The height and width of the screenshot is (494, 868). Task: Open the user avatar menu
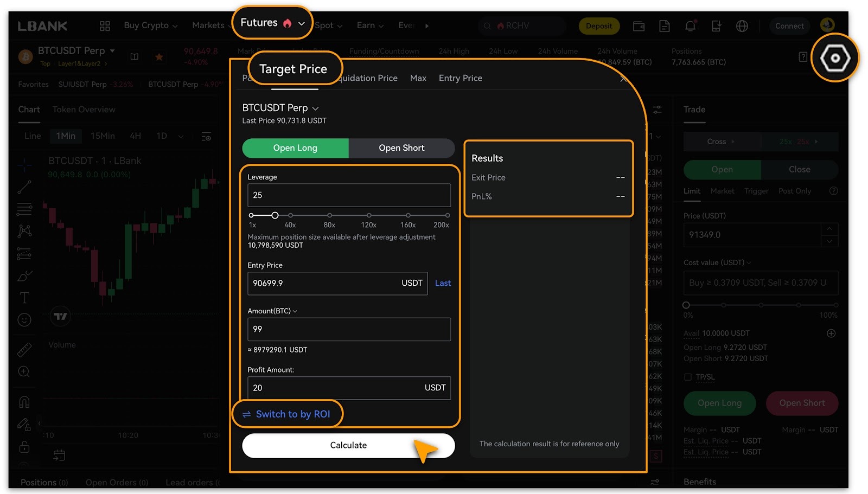(x=827, y=24)
